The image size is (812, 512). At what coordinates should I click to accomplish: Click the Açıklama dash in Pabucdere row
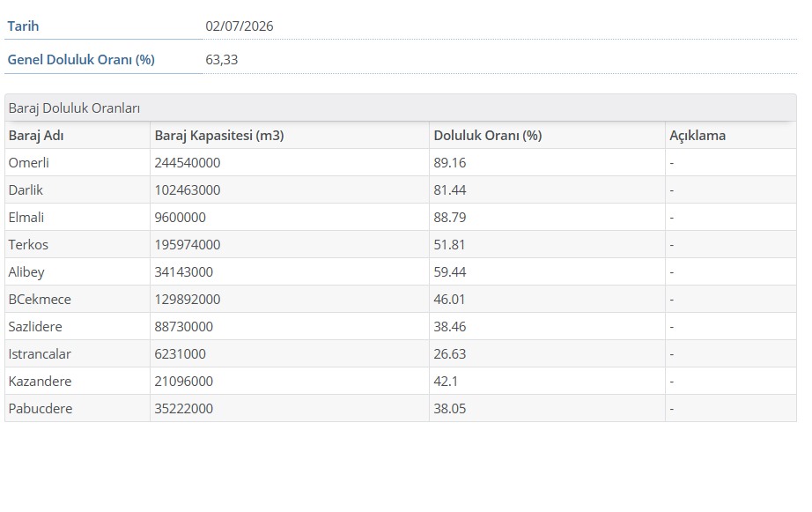click(672, 408)
